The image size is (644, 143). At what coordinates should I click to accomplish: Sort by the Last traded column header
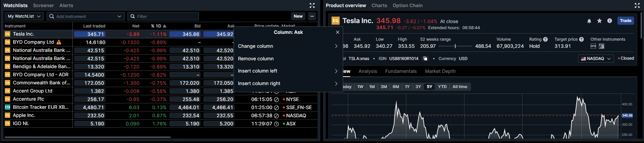coord(94,26)
